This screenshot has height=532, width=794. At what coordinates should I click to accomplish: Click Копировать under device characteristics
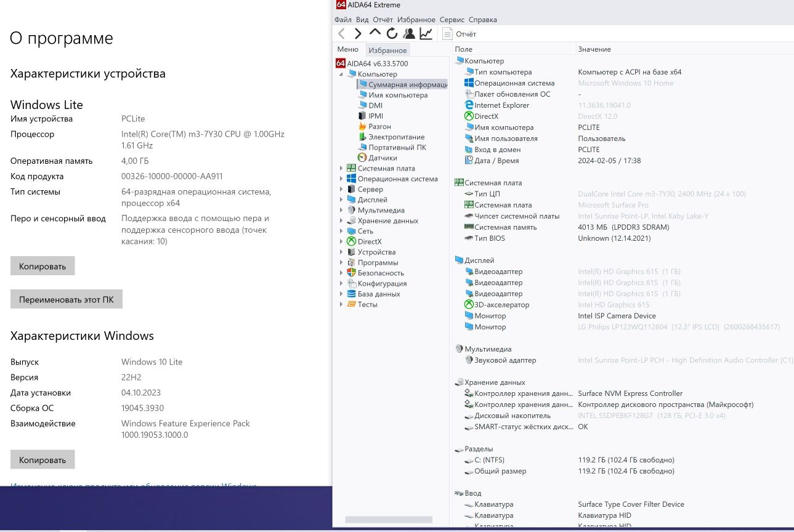point(43,266)
